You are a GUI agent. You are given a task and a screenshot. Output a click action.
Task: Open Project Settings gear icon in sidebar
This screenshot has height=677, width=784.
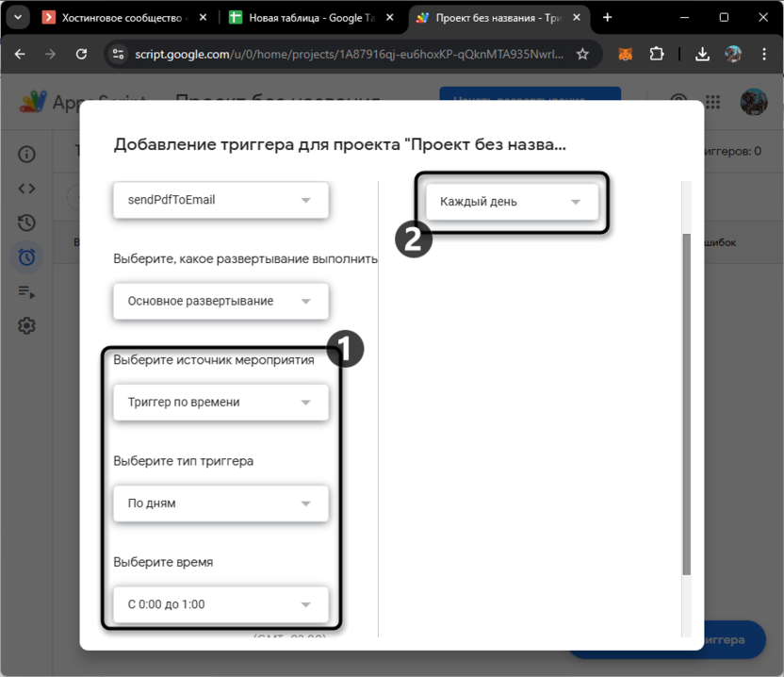click(26, 325)
